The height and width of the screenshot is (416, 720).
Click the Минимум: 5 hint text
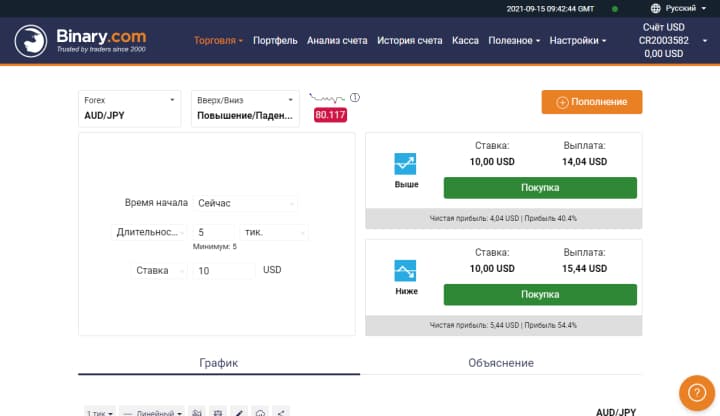tap(214, 247)
